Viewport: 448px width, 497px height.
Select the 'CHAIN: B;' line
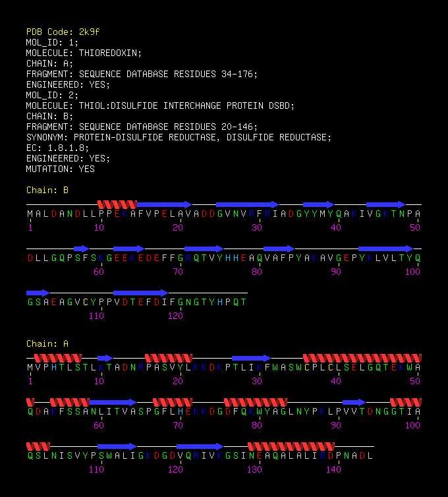click(50, 116)
